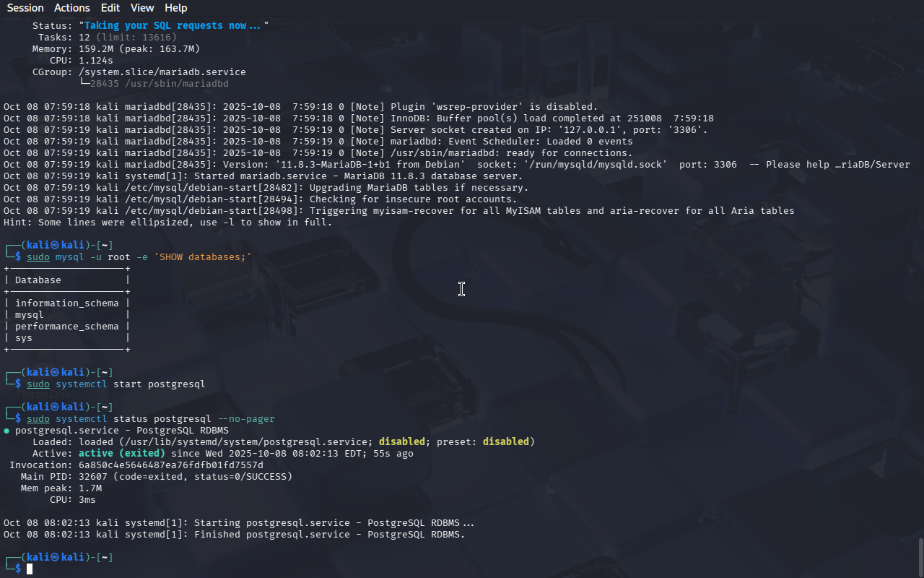
Task: Click the --no-pager flag in the command
Action: (x=246, y=419)
